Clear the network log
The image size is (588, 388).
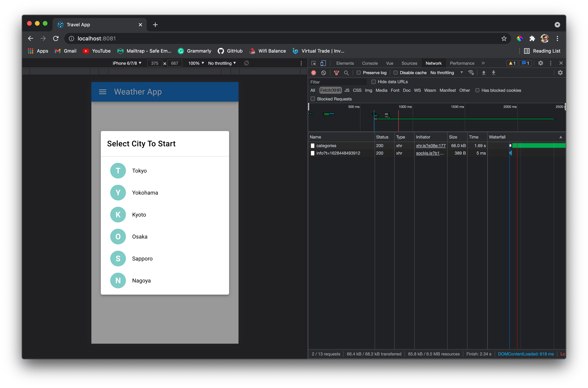tap(323, 73)
